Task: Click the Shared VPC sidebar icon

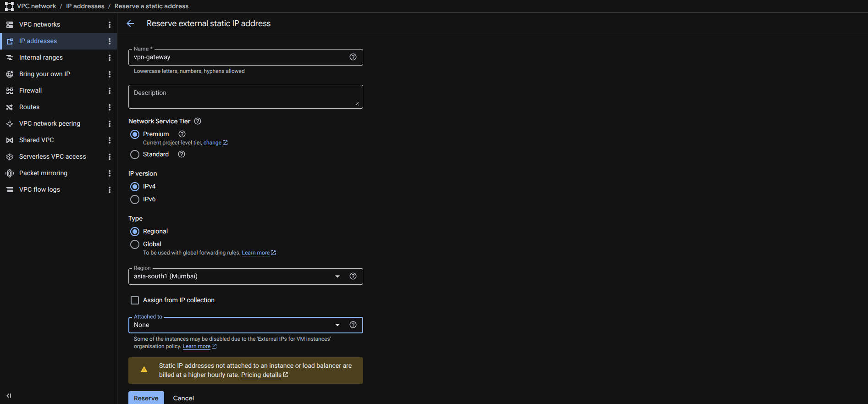Action: point(10,140)
